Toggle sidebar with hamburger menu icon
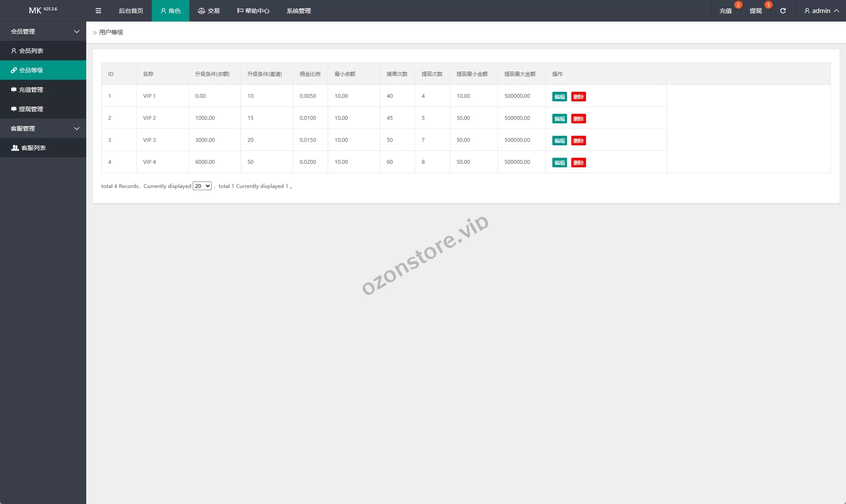The height and width of the screenshot is (504, 846). pos(98,11)
